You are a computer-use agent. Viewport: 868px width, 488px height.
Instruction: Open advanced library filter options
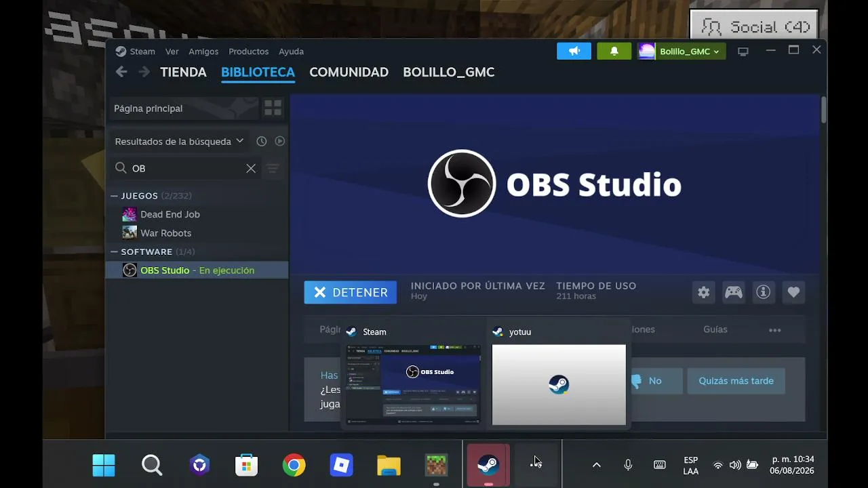273,168
